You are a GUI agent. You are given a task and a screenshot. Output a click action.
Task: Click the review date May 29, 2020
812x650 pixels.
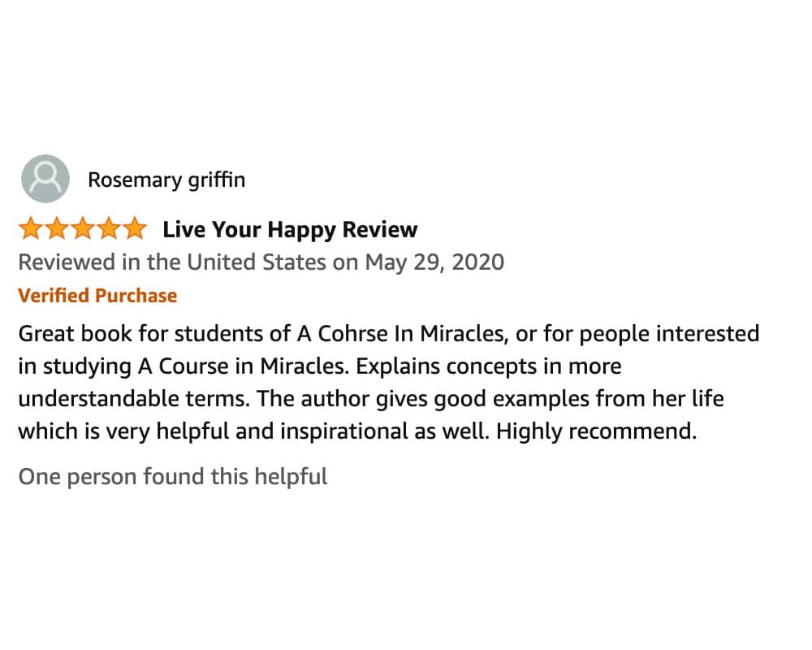pyautogui.click(x=434, y=262)
